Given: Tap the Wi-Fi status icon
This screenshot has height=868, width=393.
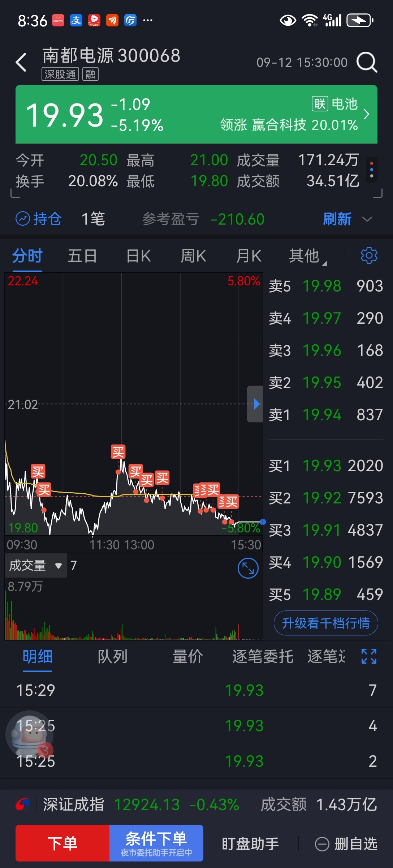Looking at the screenshot, I should (310, 20).
